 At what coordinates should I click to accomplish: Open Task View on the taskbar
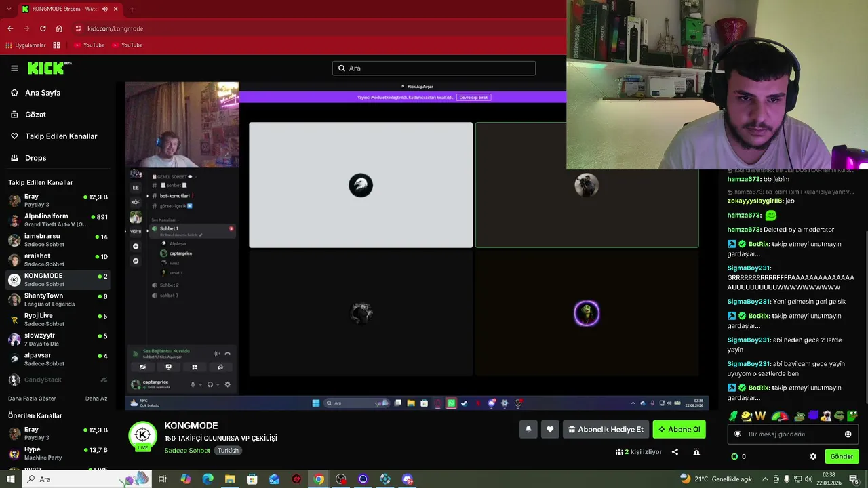click(x=163, y=479)
